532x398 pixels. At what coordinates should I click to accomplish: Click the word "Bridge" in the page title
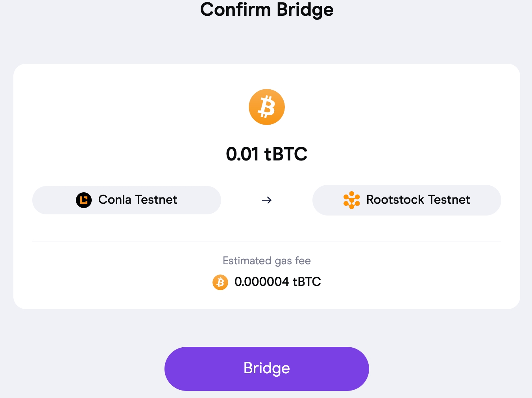coord(305,9)
